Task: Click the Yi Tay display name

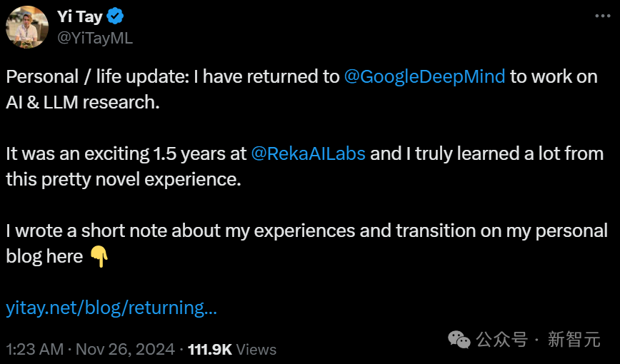Action: [x=79, y=17]
